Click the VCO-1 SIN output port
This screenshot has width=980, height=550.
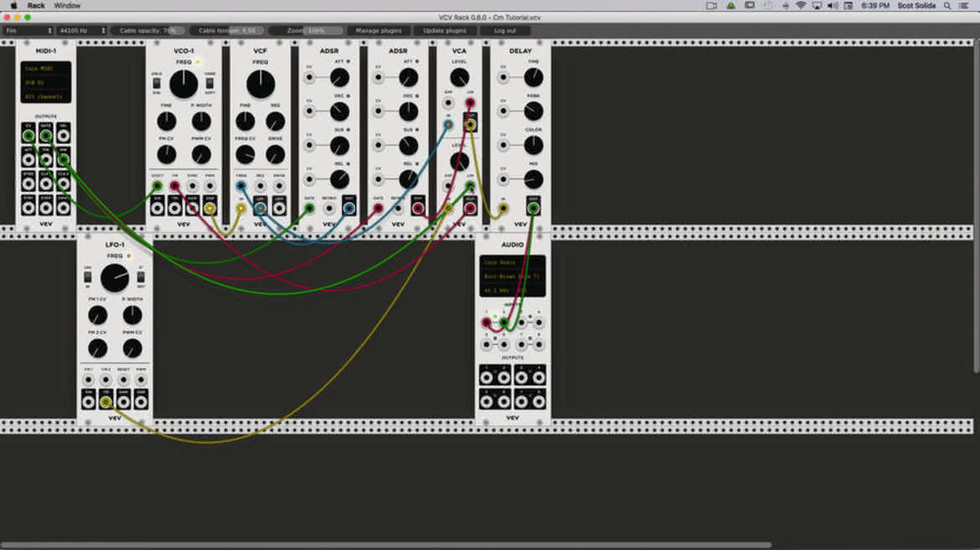point(157,208)
